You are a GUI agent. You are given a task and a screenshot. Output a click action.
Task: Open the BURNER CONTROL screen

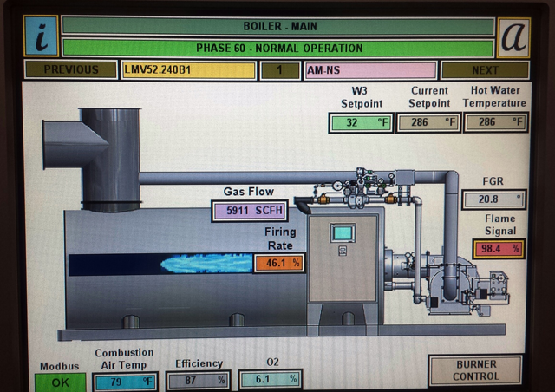point(475,370)
